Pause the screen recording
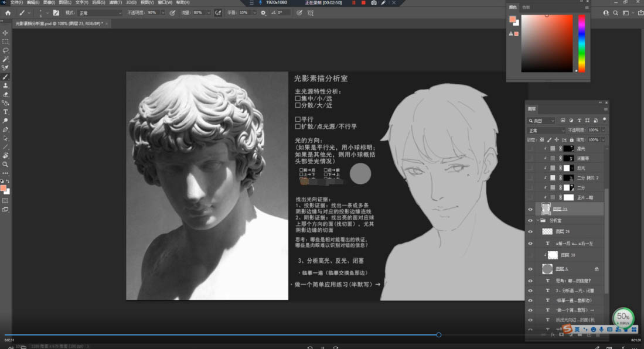This screenshot has height=349, width=644. (354, 2)
